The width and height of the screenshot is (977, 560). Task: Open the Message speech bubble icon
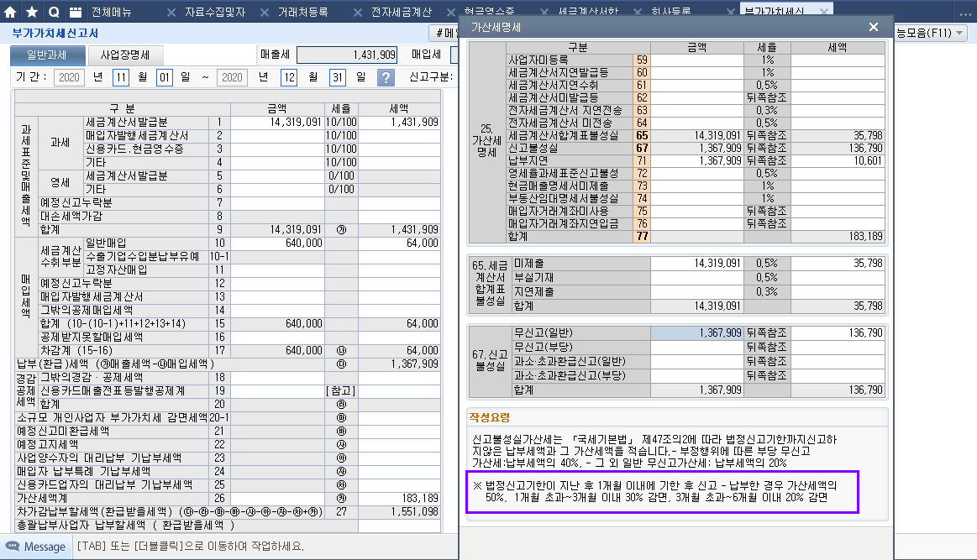point(13,547)
